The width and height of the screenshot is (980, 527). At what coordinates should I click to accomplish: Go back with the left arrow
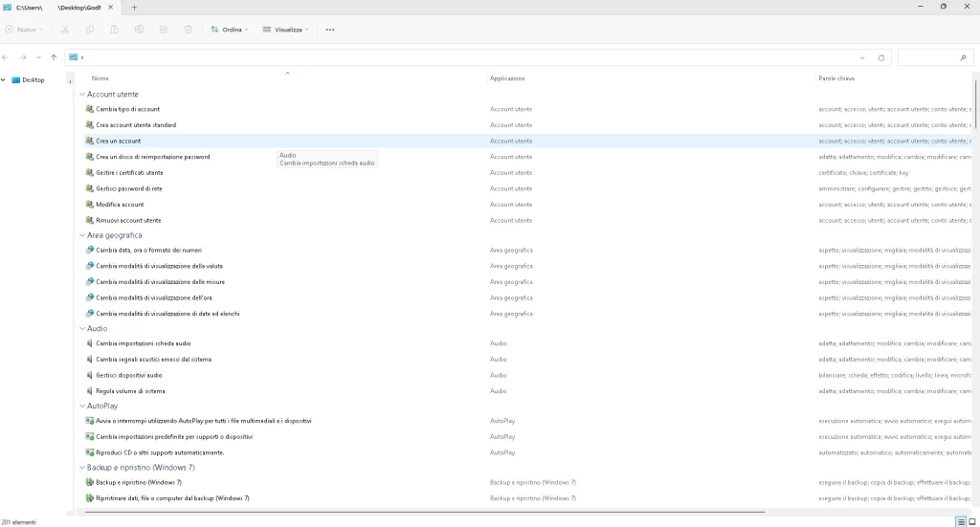coord(6,57)
